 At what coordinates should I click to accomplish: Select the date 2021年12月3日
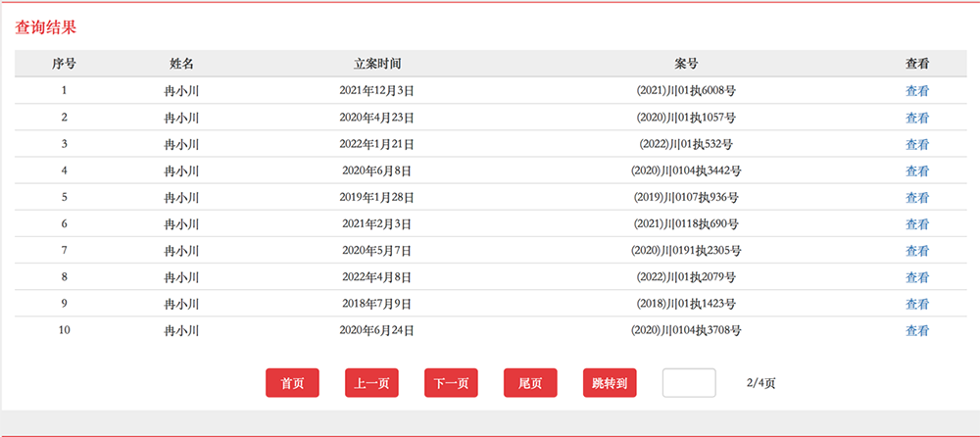click(x=377, y=91)
